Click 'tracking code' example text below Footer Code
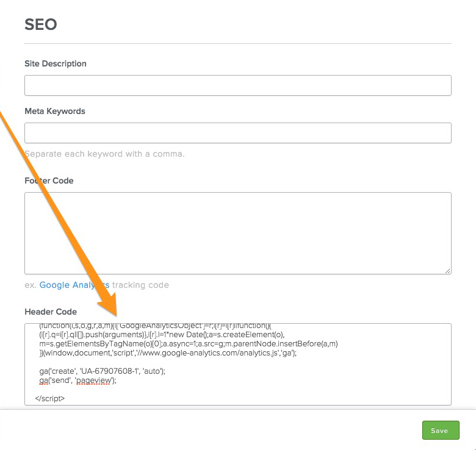This screenshot has width=476, height=450. 140,285
